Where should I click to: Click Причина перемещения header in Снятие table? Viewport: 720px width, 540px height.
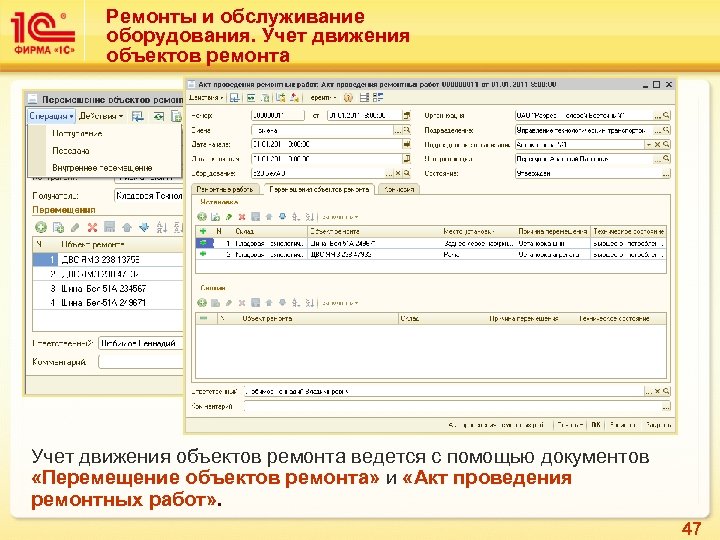523,318
